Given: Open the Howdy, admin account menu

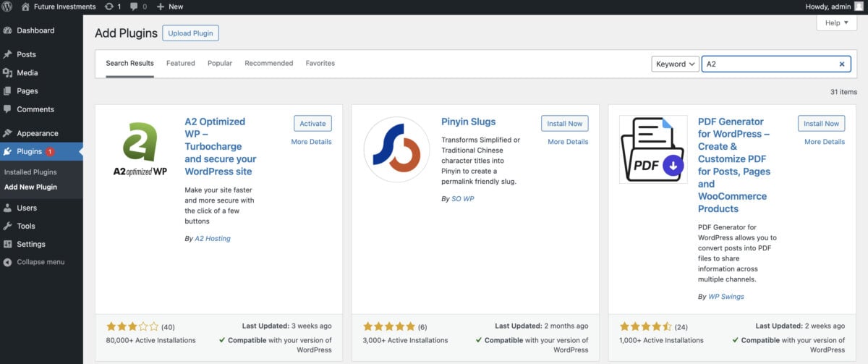Looking at the screenshot, I should tap(834, 7).
